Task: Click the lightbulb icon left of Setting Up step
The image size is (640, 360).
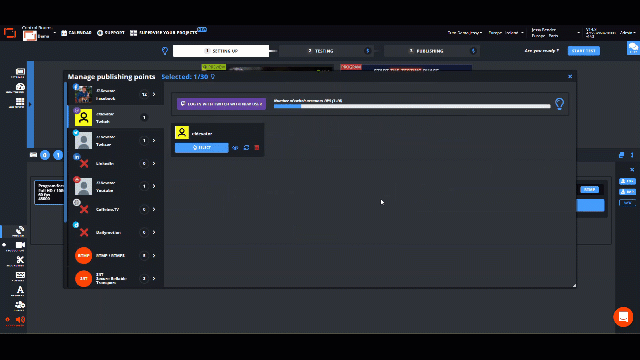Action: [165, 51]
